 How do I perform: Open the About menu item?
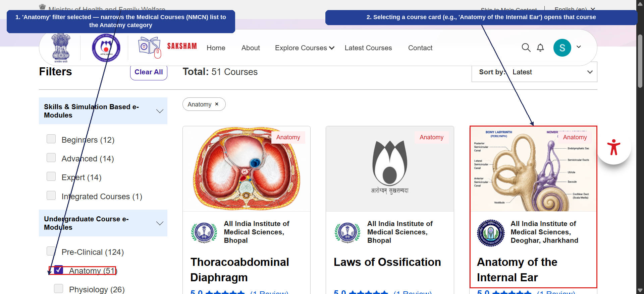(x=251, y=48)
